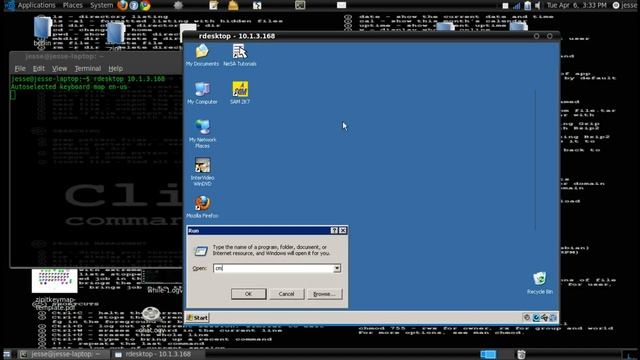Open the volume speaker icon
640x360 pixels.
[x=538, y=6]
